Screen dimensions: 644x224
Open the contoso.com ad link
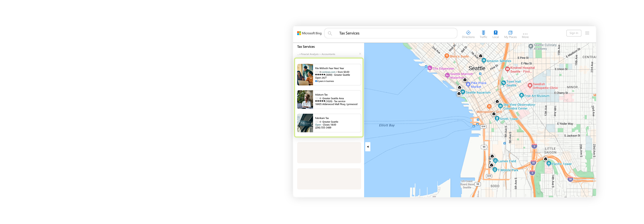pos(328,72)
